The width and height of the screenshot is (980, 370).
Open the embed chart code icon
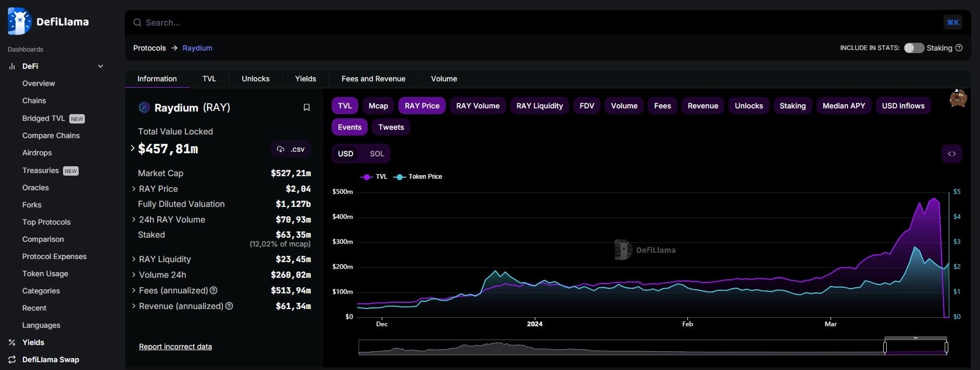951,154
